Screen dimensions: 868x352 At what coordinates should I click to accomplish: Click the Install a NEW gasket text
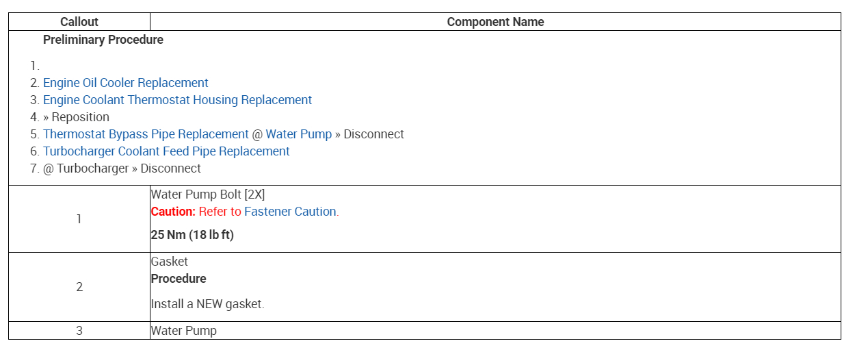[207, 304]
